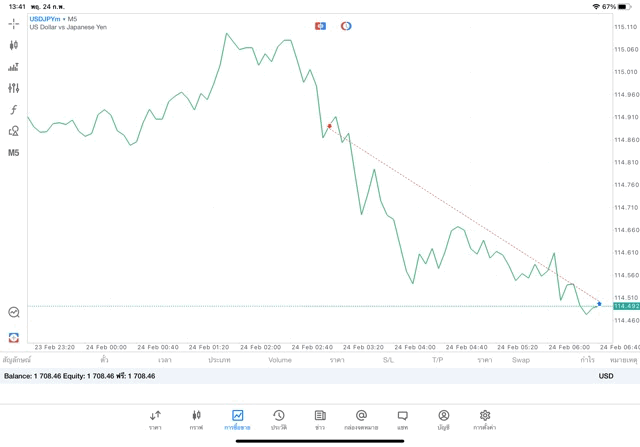Screen dimensions: 640x447
Task: Sort positions by the Swap column header
Action: coord(521,360)
